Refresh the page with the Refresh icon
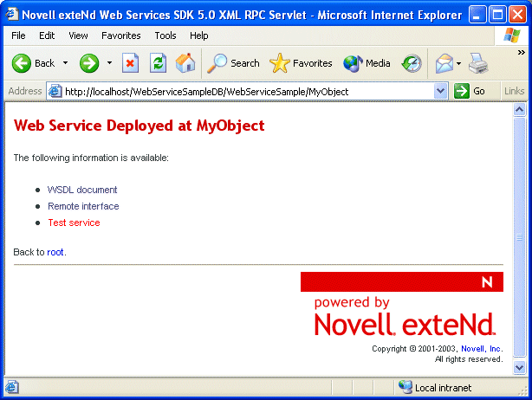 coord(158,63)
